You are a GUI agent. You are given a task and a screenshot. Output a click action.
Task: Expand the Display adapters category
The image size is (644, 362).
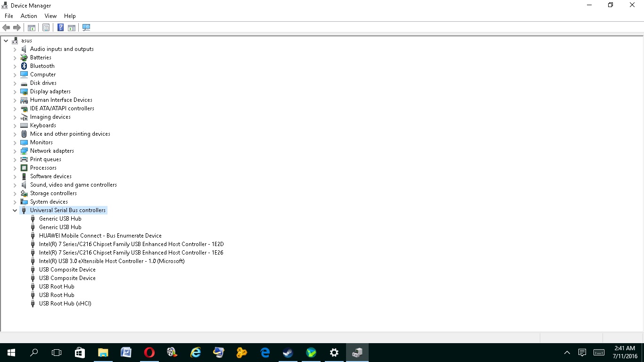[x=15, y=92]
